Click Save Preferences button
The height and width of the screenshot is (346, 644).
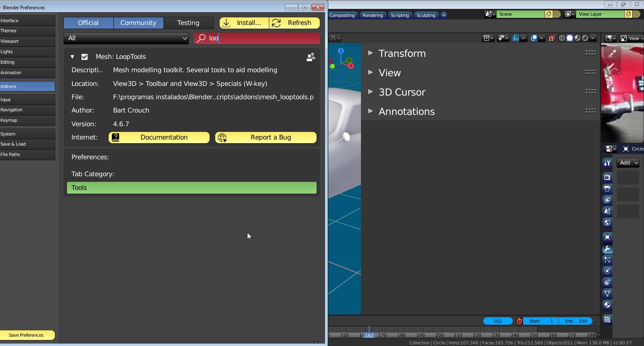click(27, 335)
